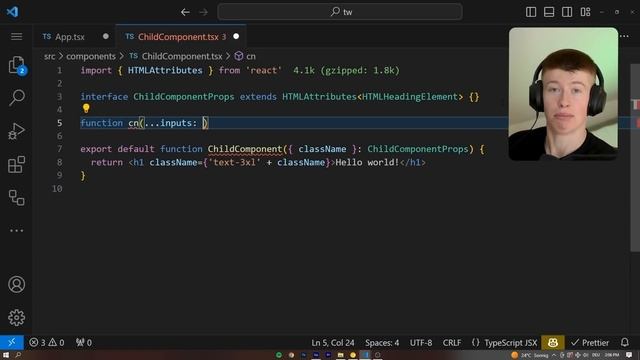Image resolution: width=640 pixels, height=360 pixels.
Task: Close App.tsx via its unsaved dot
Action: pos(106,36)
